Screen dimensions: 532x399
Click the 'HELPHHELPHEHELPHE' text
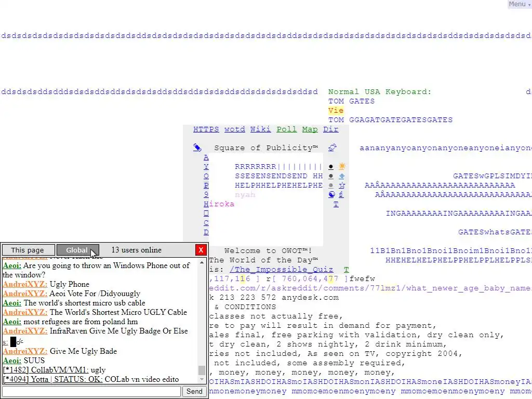coord(278,185)
